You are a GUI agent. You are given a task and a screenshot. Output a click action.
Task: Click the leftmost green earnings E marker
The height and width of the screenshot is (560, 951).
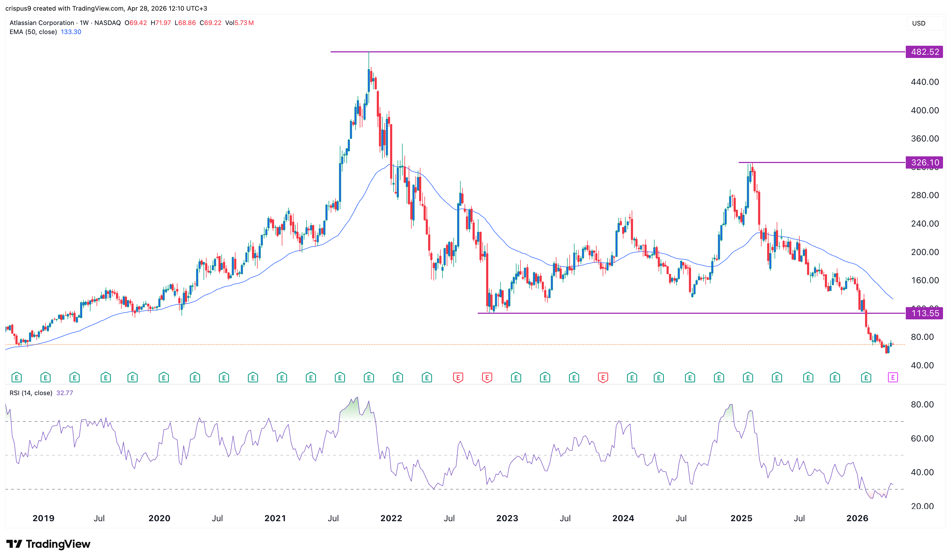click(x=16, y=377)
